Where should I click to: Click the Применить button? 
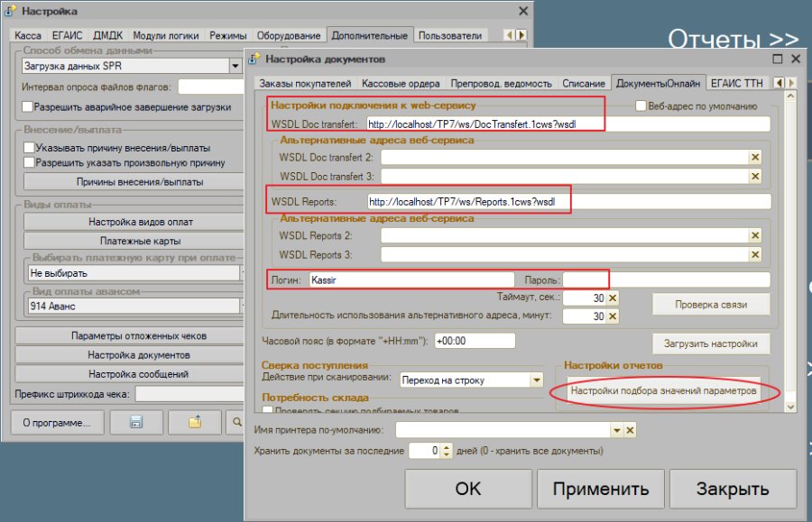[x=600, y=489]
